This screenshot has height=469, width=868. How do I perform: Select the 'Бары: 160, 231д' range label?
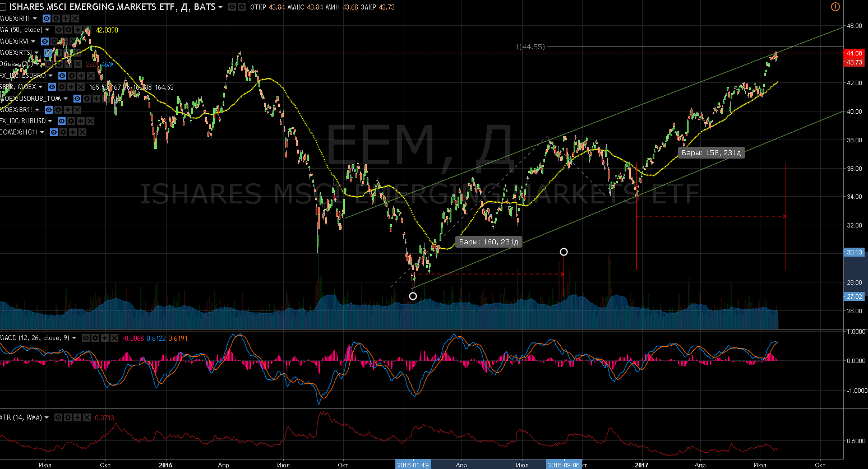click(x=489, y=242)
